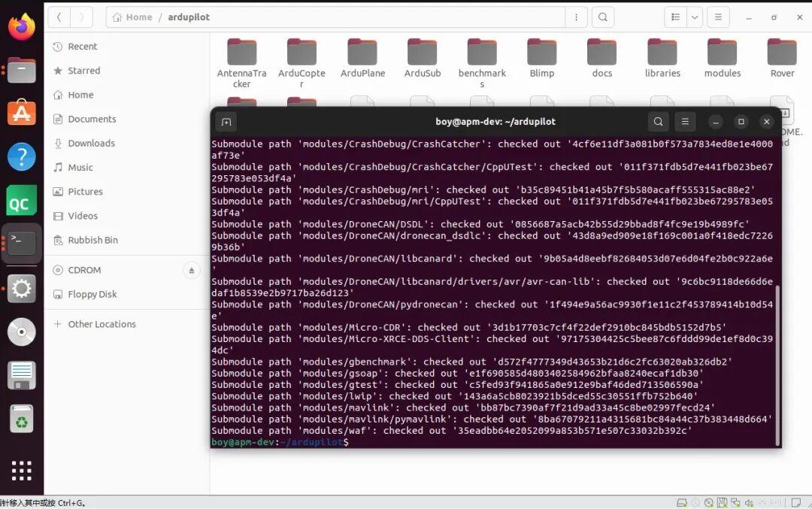This screenshot has height=509, width=812.
Task: Click Home in the path bar
Action: click(132, 17)
